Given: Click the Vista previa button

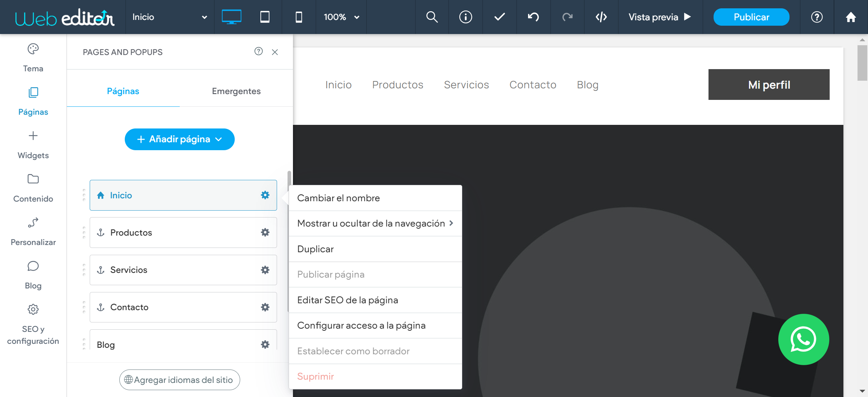Looking at the screenshot, I should [x=660, y=17].
